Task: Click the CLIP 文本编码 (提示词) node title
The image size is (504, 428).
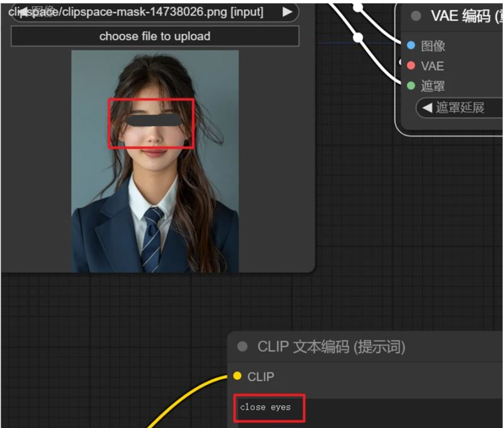Action: click(x=331, y=347)
